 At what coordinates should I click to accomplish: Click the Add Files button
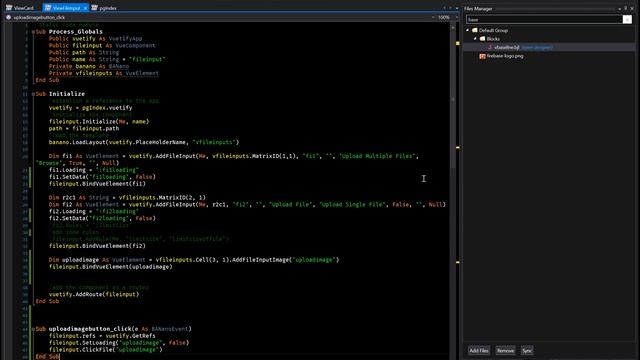(479, 351)
